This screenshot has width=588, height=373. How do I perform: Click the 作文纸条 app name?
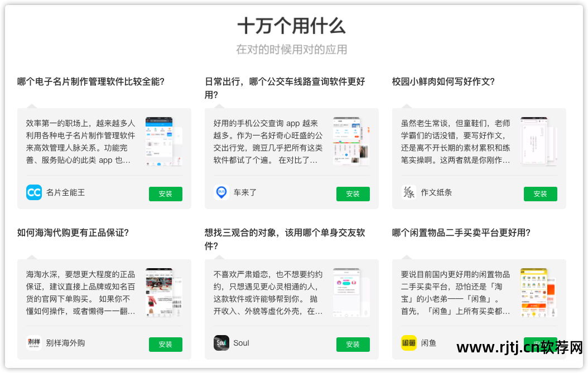[436, 193]
